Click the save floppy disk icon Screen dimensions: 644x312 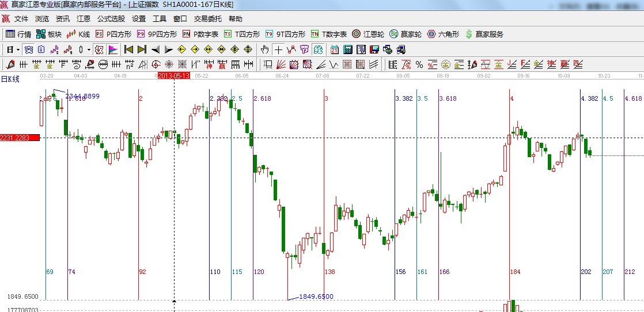coord(374,50)
